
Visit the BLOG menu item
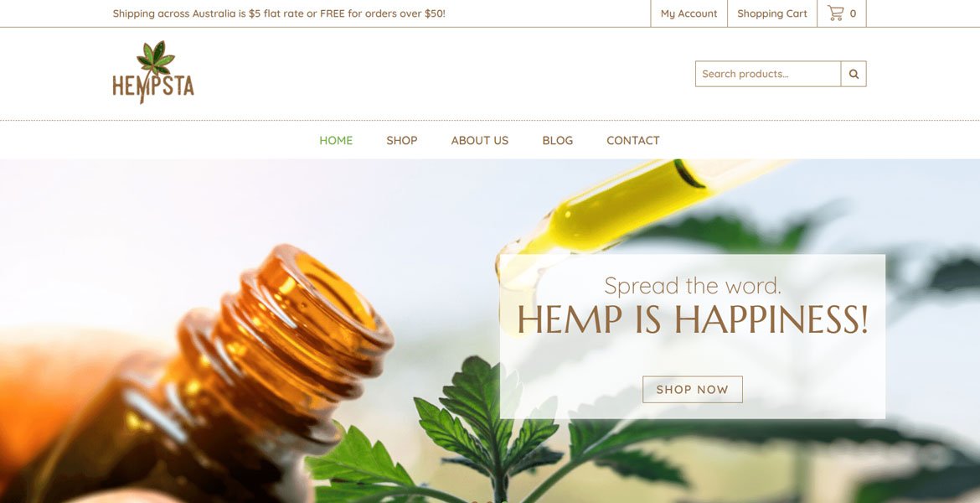coord(558,141)
